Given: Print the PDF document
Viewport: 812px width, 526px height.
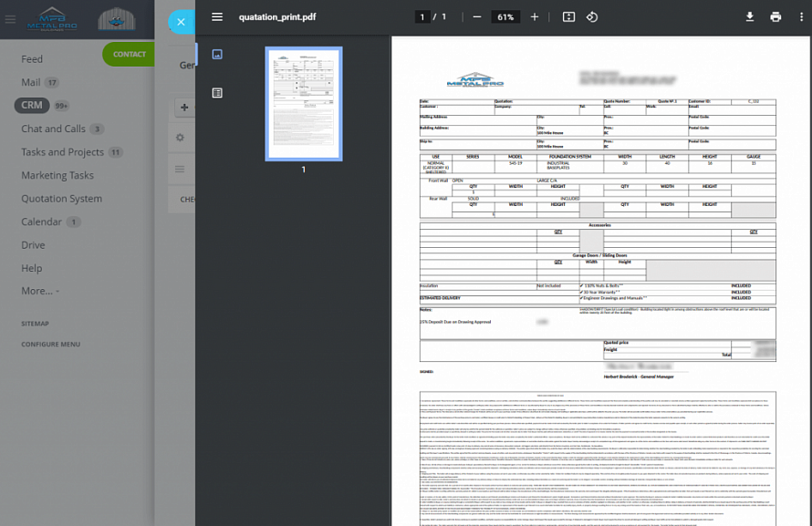Looking at the screenshot, I should pos(776,16).
